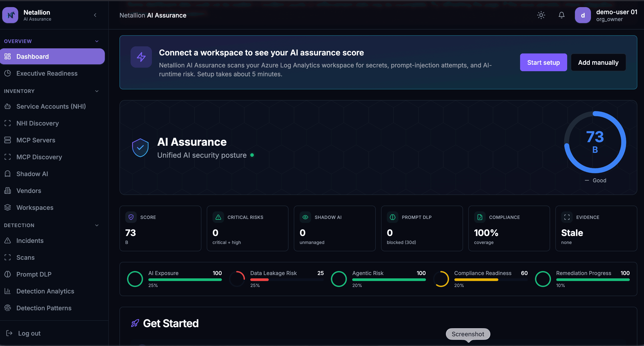Viewport: 644px width, 346px height.
Task: Open the Critical Risks card
Action: point(248,228)
